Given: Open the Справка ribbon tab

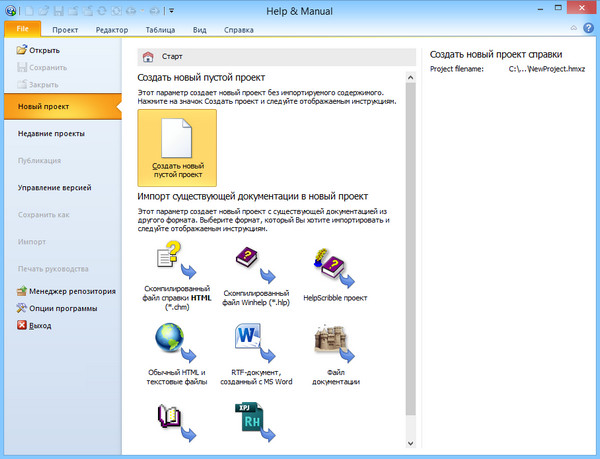Looking at the screenshot, I should point(238,30).
